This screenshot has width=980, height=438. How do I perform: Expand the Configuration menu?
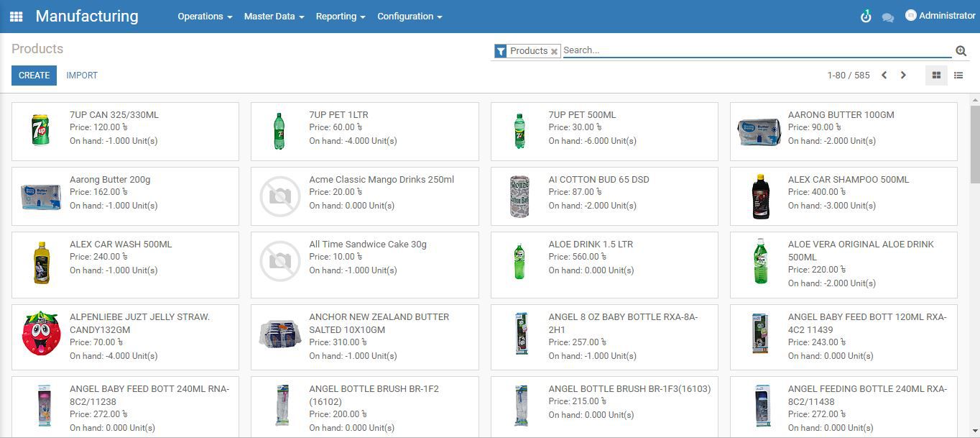click(x=410, y=16)
